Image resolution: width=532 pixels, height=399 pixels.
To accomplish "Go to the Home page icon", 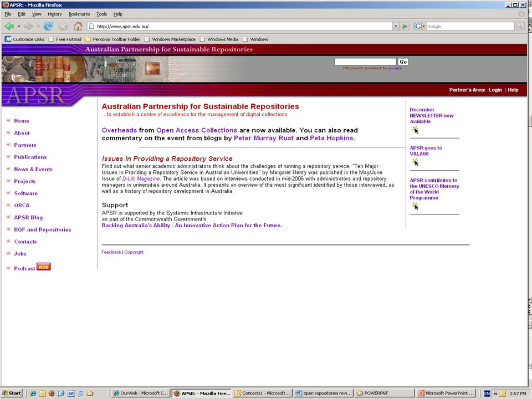I will 78,26.
